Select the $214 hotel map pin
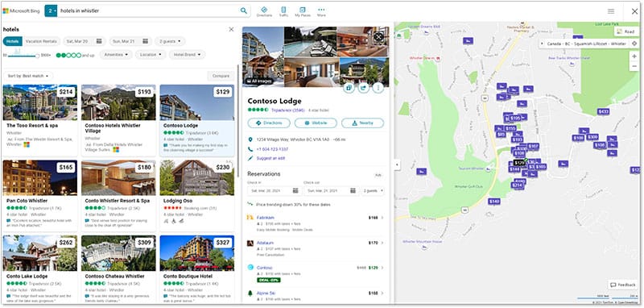 point(517,185)
